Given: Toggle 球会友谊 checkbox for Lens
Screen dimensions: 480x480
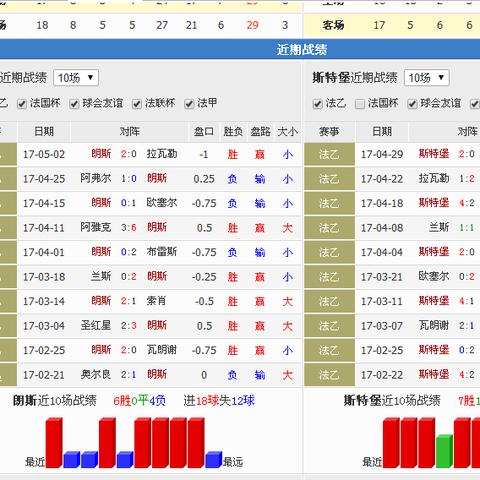Looking at the screenshot, I should pyautogui.click(x=74, y=104).
